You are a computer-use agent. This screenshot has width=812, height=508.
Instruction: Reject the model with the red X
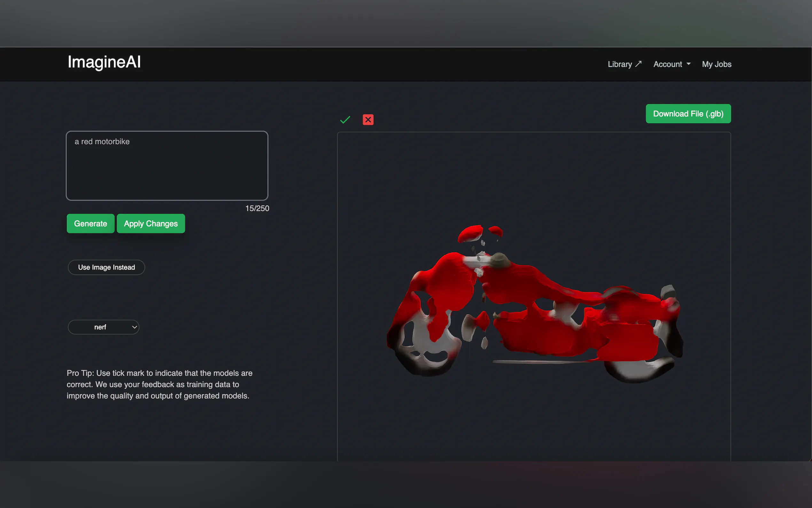tap(368, 120)
